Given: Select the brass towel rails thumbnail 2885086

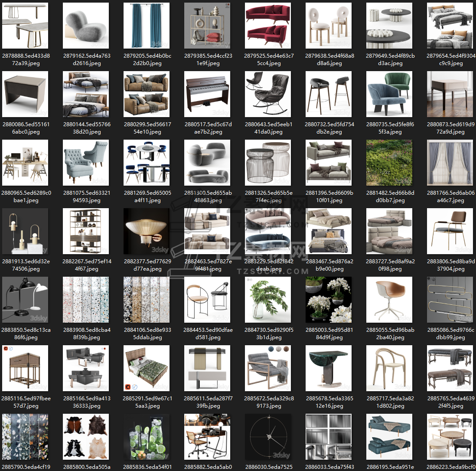Looking at the screenshot, I should point(450,300).
